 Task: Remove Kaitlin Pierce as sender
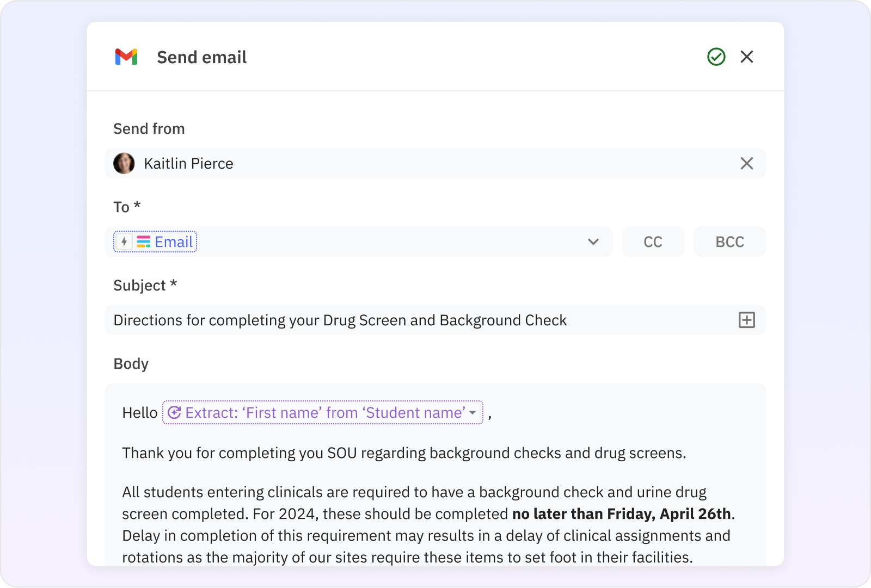[x=747, y=163]
